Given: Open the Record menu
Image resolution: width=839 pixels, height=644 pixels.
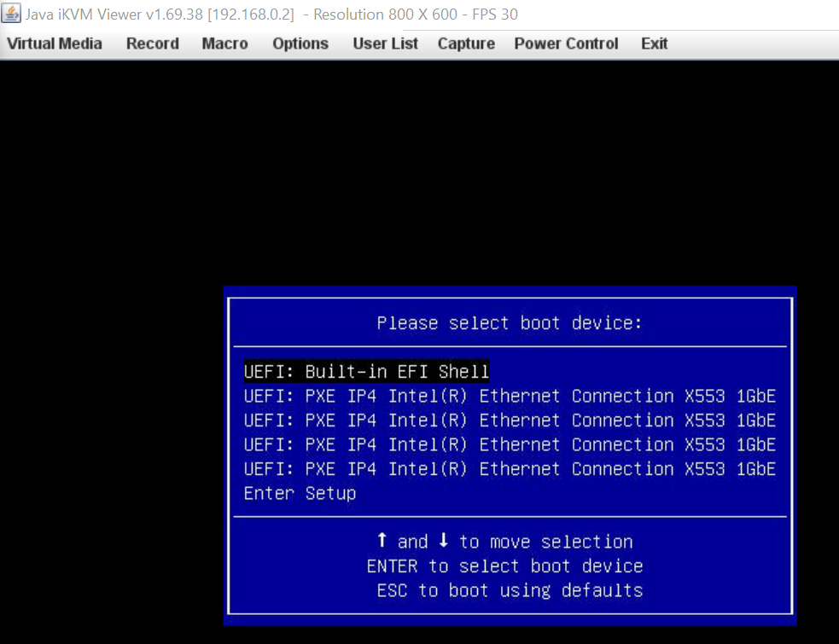Looking at the screenshot, I should click(152, 44).
